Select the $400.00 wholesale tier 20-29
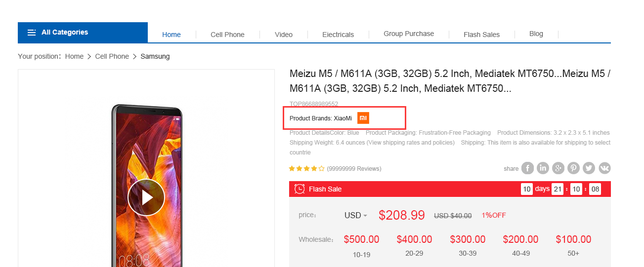Screen dimensions: 644x267 click(x=414, y=246)
